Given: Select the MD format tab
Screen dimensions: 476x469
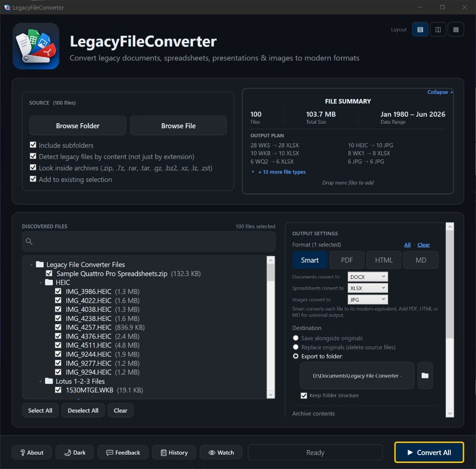Looking at the screenshot, I should [421, 260].
